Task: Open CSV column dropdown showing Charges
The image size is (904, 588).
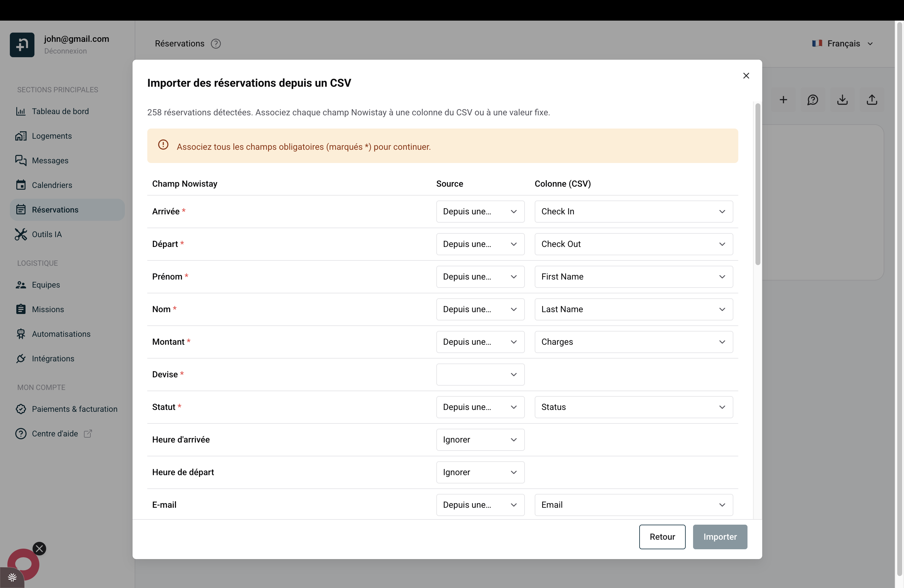Action: pos(633,342)
